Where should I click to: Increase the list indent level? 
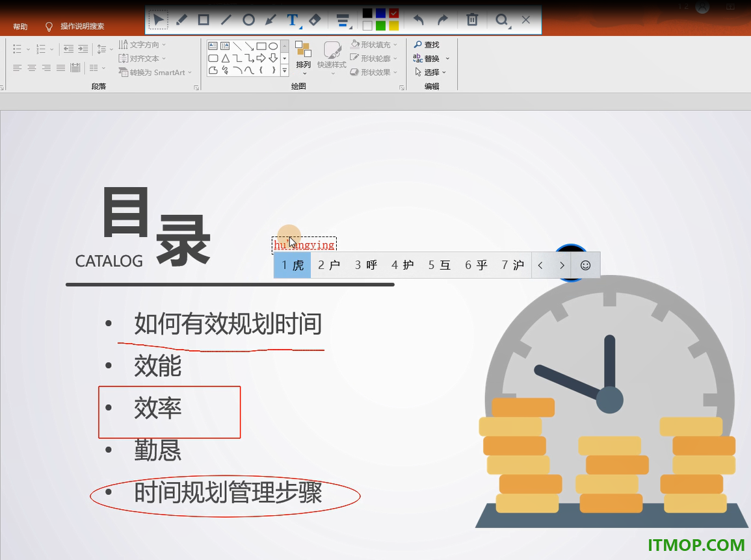(x=83, y=49)
